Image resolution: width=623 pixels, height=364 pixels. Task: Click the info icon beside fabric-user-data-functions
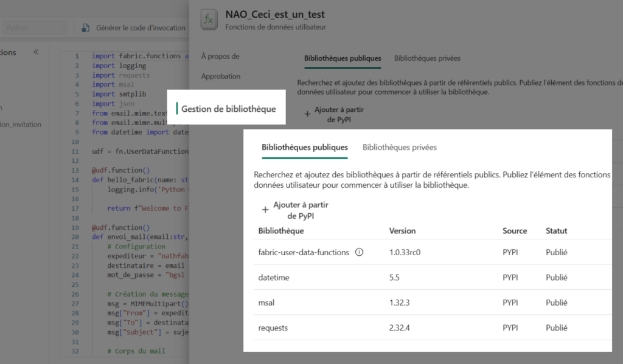(359, 252)
